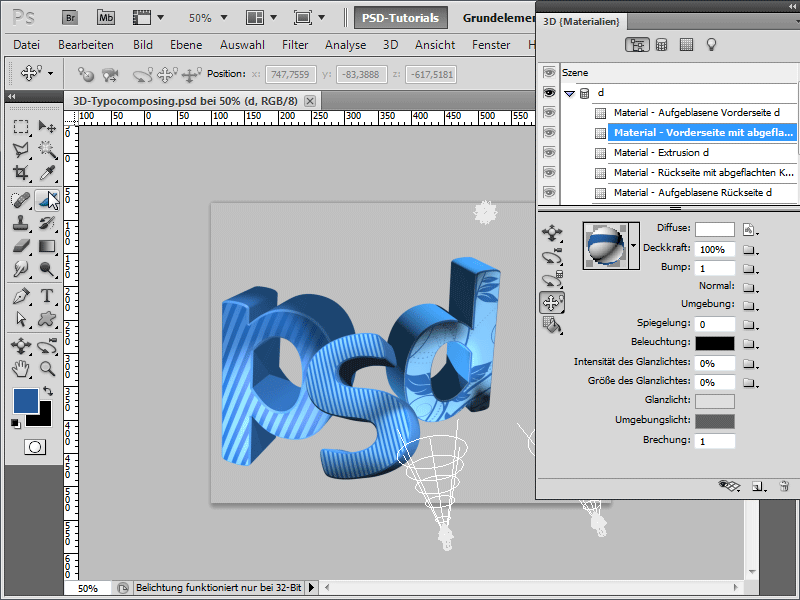800x600 pixels.
Task: Filter 3D panel by whole scene
Action: coord(637,45)
